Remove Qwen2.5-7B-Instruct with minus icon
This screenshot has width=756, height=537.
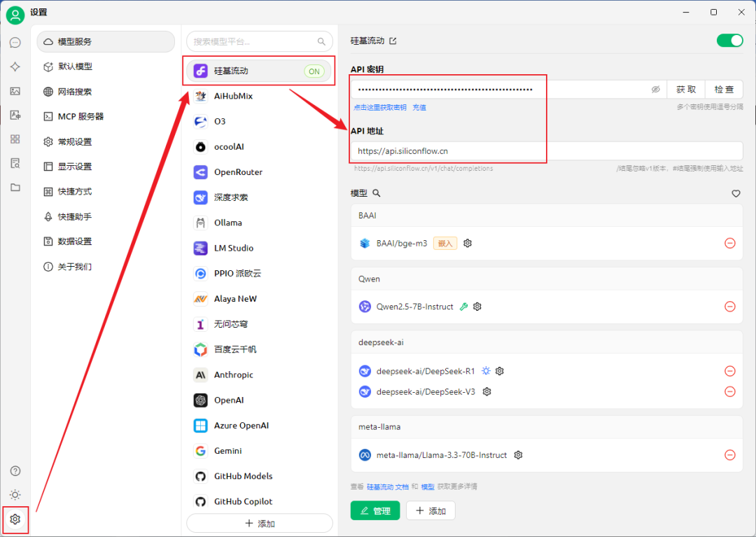click(x=730, y=307)
